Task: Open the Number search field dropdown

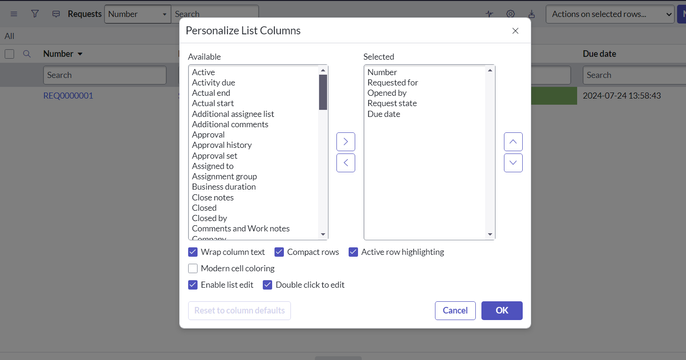Action: point(137,14)
